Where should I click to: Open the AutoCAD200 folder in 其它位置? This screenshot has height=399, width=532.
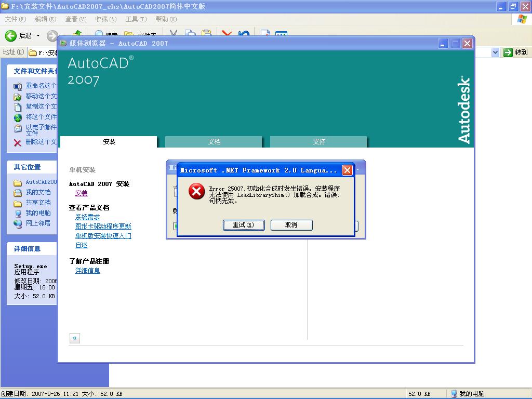click(x=35, y=182)
